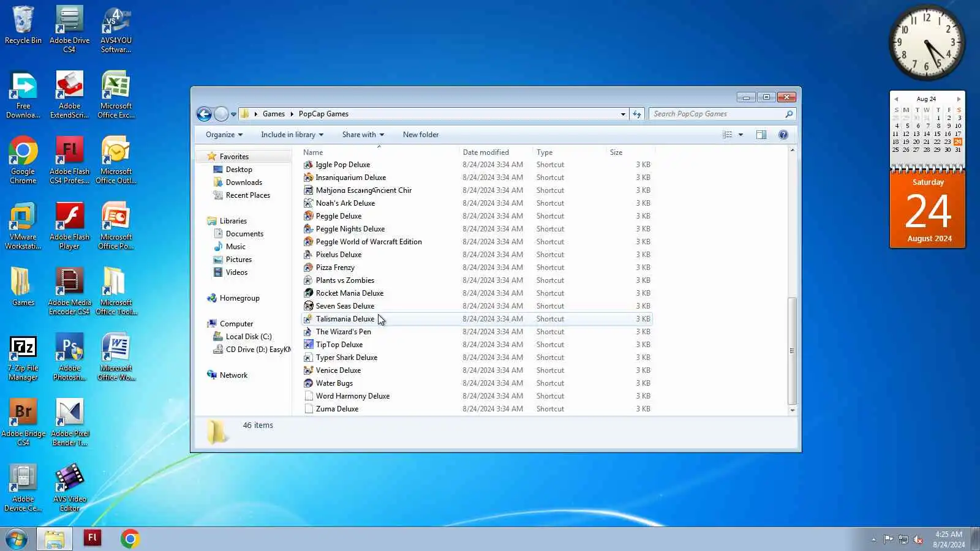Click the volume icon in system tray
This screenshot has height=551, width=980.
pos(918,539)
